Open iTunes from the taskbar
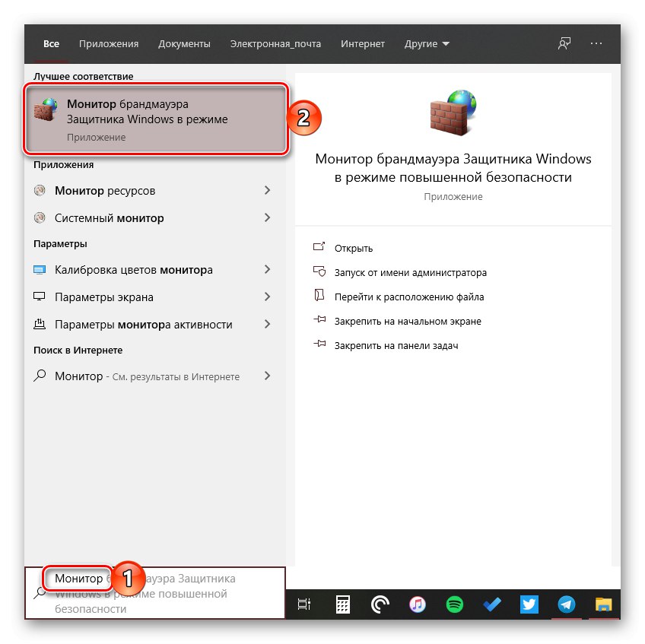Image resolution: width=645 pixels, height=644 pixels. (417, 604)
